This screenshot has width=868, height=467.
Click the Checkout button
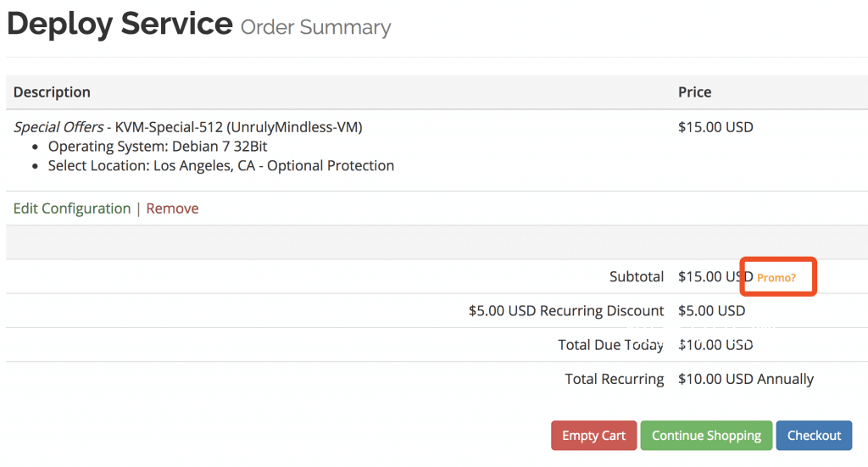814,436
